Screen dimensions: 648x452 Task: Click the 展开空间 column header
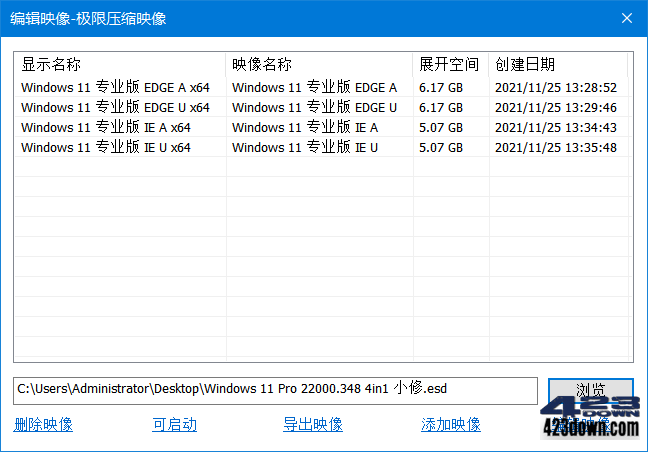tap(451, 64)
